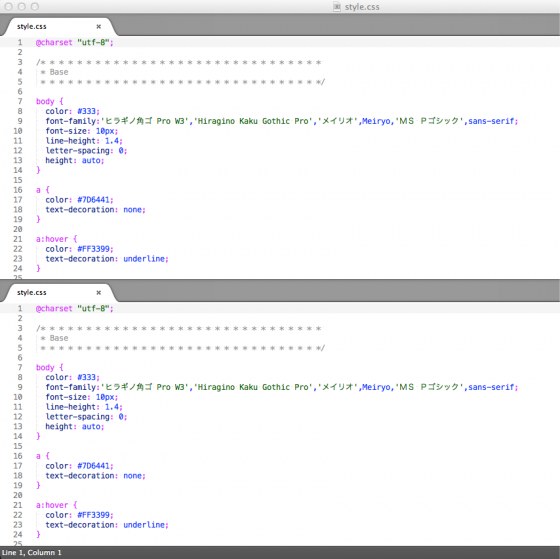The image size is (560, 559).
Task: Click 'line-height' property in upper pane
Action: coord(71,141)
